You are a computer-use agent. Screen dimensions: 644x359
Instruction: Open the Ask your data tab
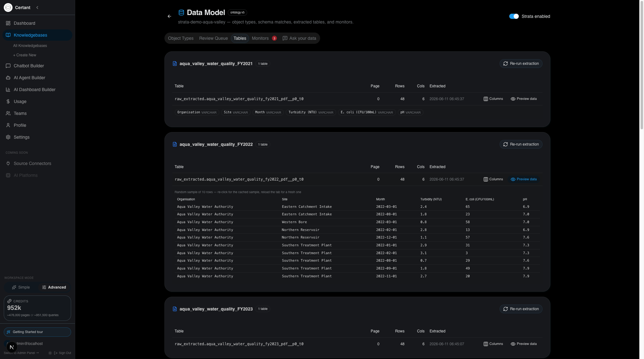pyautogui.click(x=299, y=38)
